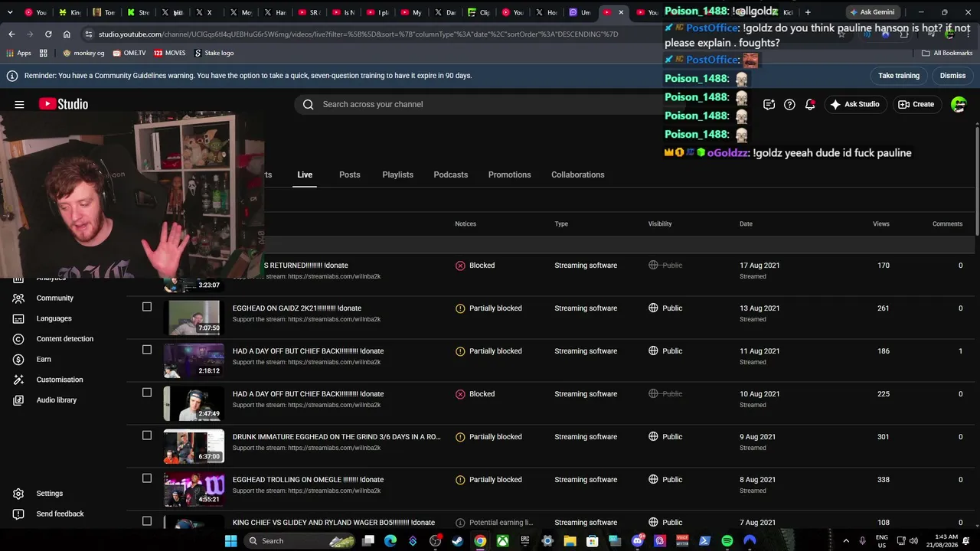This screenshot has height=551, width=980.
Task: Open Settings in the Studio sidebar
Action: click(x=49, y=494)
